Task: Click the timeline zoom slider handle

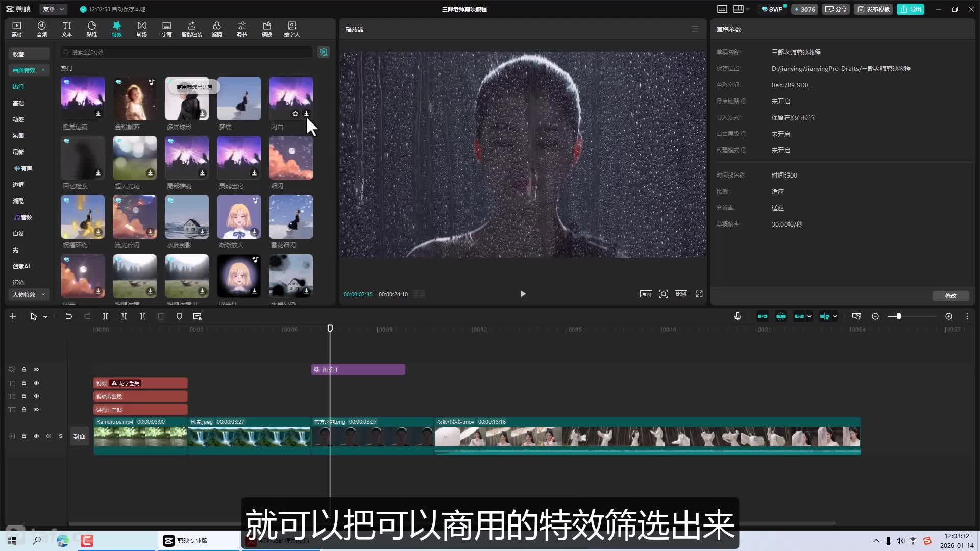Action: [898, 316]
